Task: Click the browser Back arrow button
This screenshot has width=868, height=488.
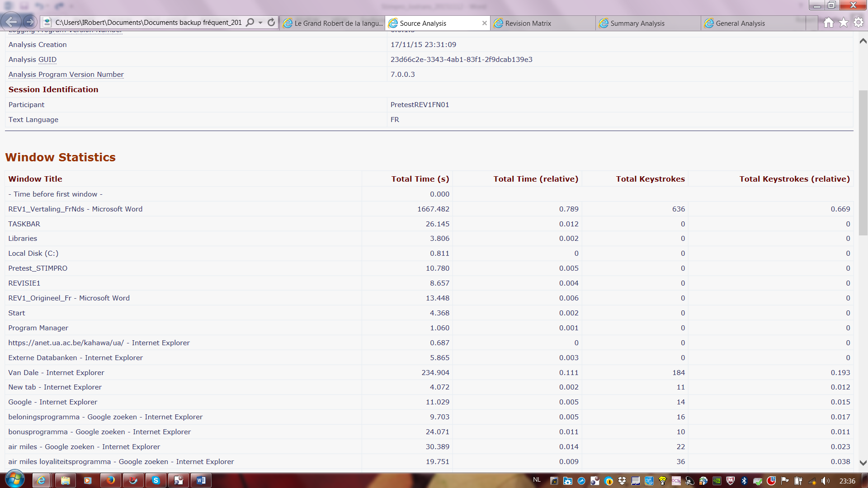Action: (x=11, y=22)
